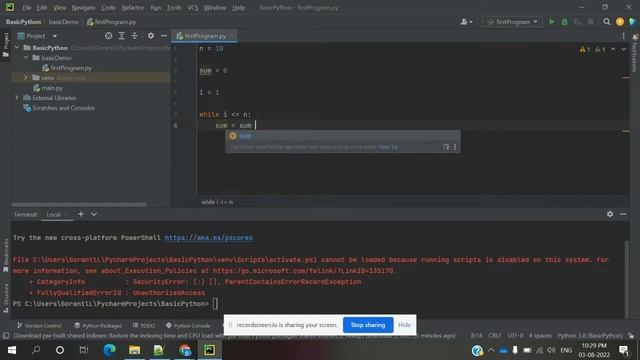Open completion popup more options
The height and width of the screenshot is (360, 640).
click(x=455, y=147)
